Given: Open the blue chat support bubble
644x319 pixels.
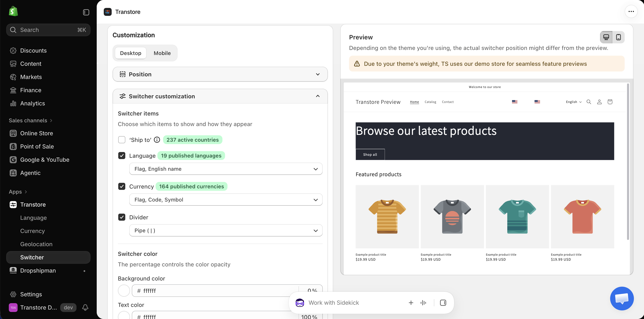Looking at the screenshot, I should pyautogui.click(x=622, y=298).
